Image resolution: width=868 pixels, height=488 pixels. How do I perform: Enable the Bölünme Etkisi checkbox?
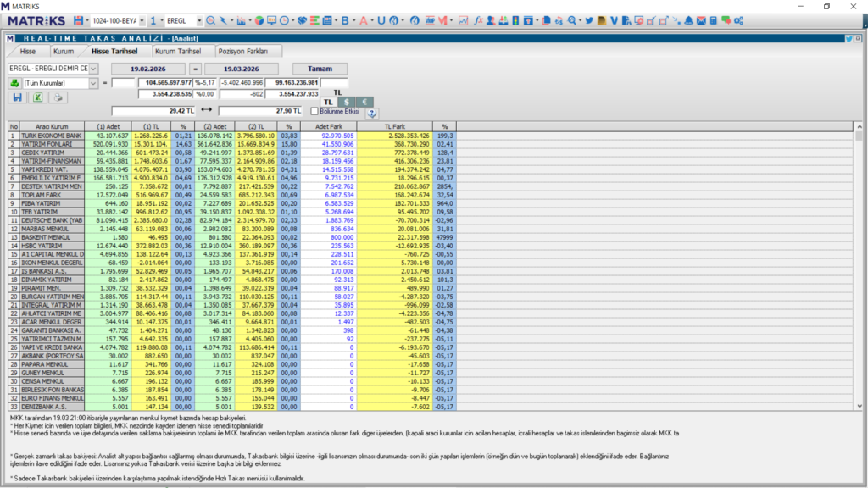tap(314, 111)
